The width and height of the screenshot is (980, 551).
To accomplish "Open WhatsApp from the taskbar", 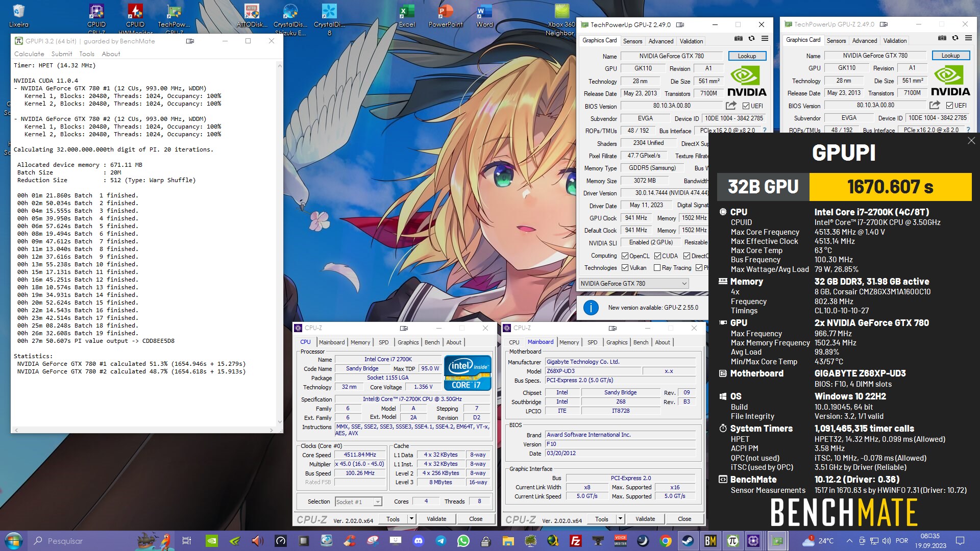I will click(463, 541).
